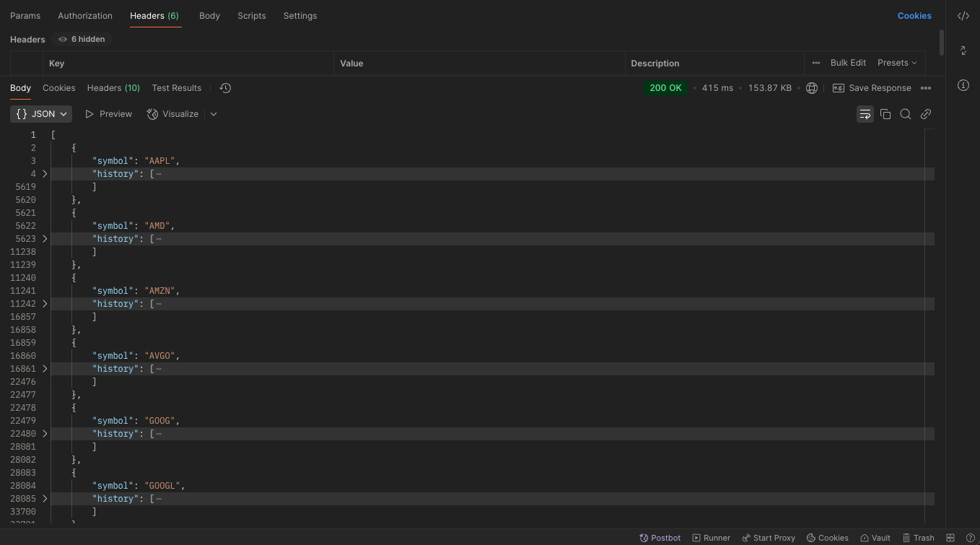Open the Visualize options dropdown arrow

(x=214, y=114)
